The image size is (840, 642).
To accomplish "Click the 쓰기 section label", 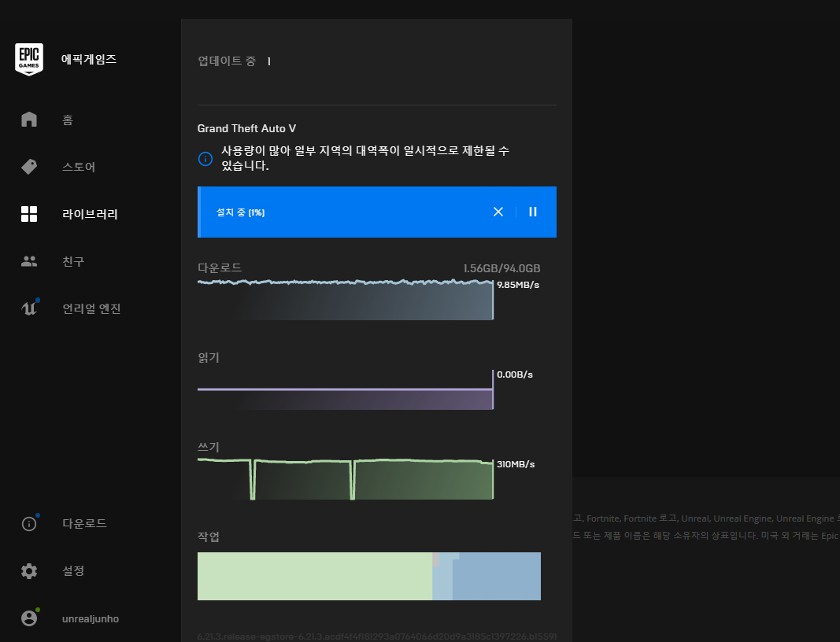I will pos(209,447).
